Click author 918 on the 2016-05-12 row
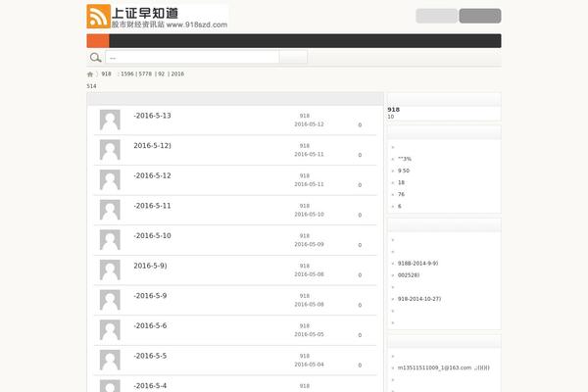Image resolution: width=588 pixels, height=392 pixels. click(305, 116)
